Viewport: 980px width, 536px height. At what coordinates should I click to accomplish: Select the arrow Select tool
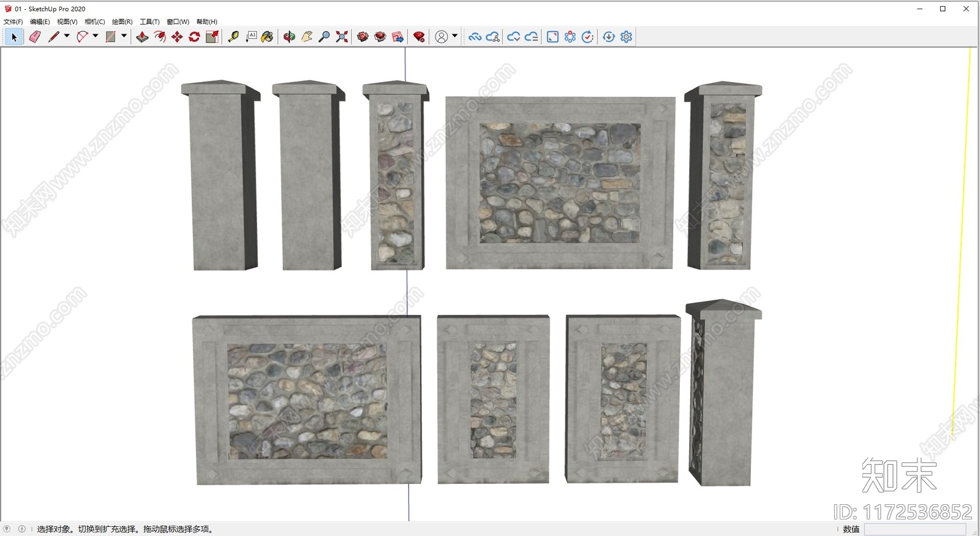[x=14, y=37]
